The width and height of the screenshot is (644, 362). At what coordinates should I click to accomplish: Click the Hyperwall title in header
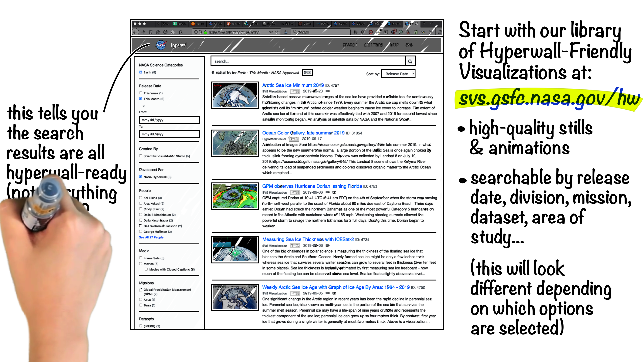179,45
